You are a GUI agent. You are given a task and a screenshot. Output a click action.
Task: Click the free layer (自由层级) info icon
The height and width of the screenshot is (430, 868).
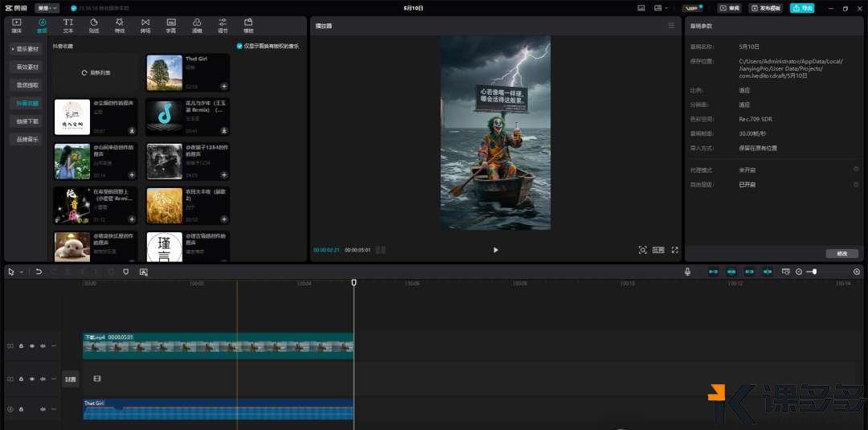[857, 184]
